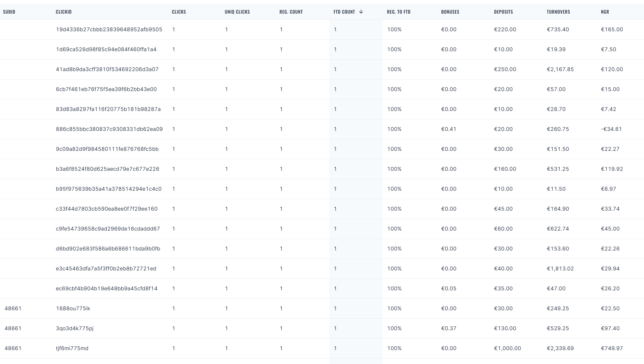The image size is (644, 364).
Task: Select click ID 3qo3d4k775pj
Action: [x=75, y=328]
